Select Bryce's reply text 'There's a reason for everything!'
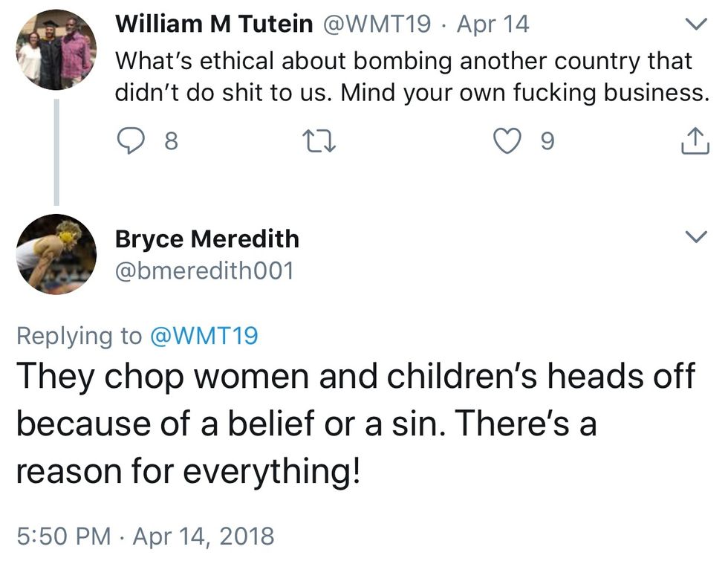728x561 pixels. click(186, 471)
